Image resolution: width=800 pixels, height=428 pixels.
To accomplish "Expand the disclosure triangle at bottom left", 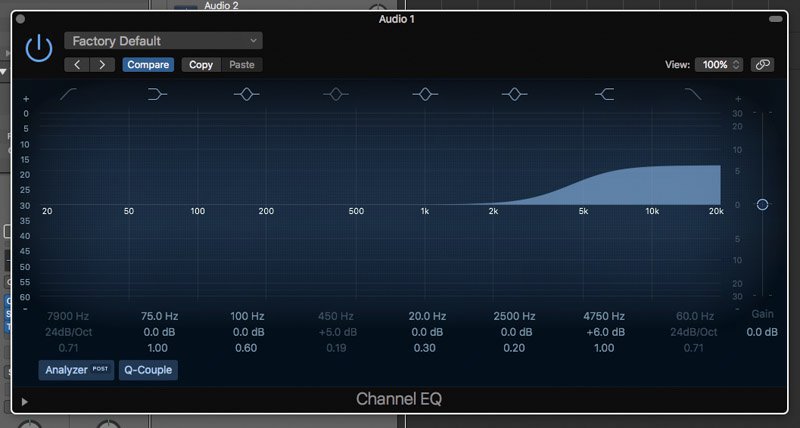I will point(24,402).
